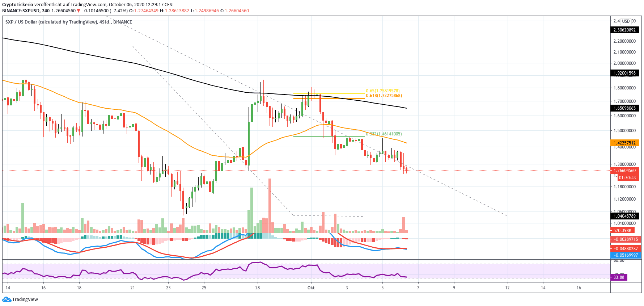This screenshot has width=644, height=306.
Task: Click the 1.42257512 orange price label
Action: [625, 143]
